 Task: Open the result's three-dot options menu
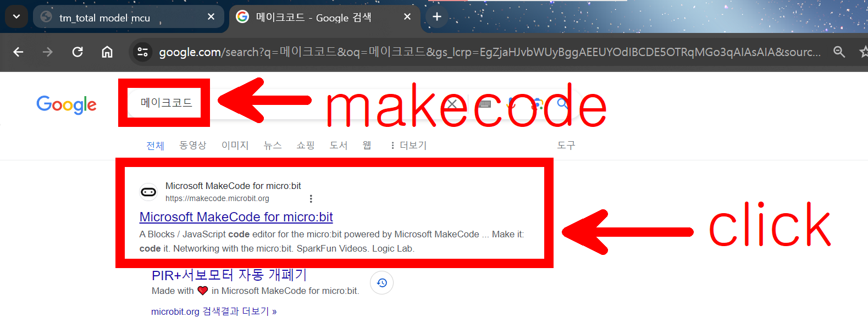311,199
